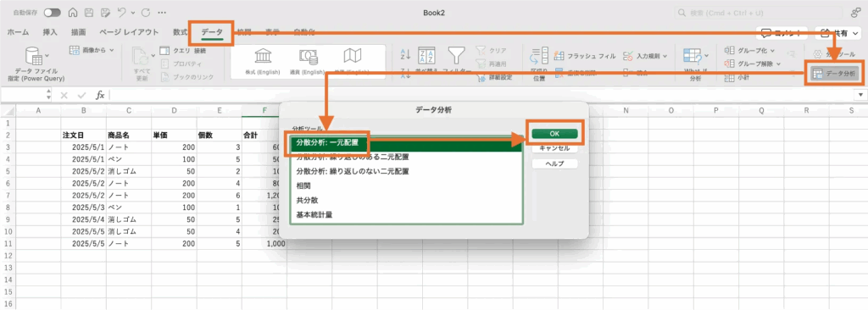Open the 挿入 ribbon tab
This screenshot has height=310, width=868.
coord(50,32)
